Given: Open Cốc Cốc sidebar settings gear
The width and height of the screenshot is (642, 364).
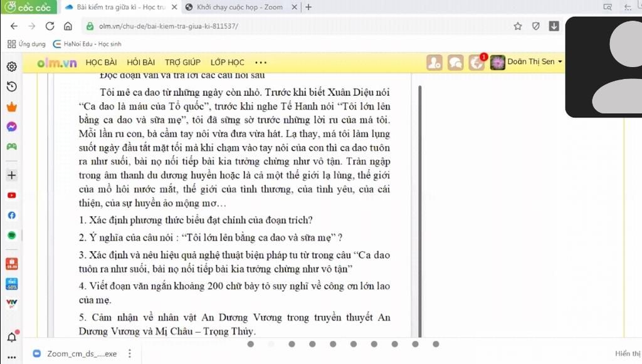Looking at the screenshot, I should tap(11, 66).
